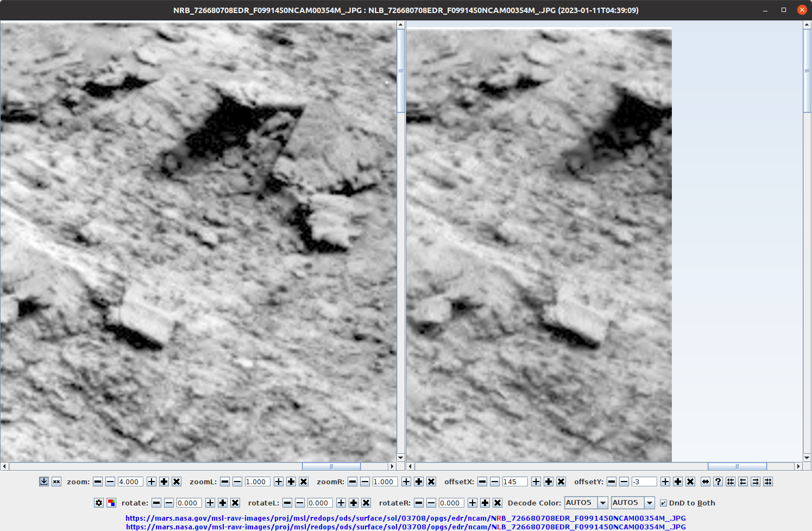Click the rotateL value field

tap(320, 503)
